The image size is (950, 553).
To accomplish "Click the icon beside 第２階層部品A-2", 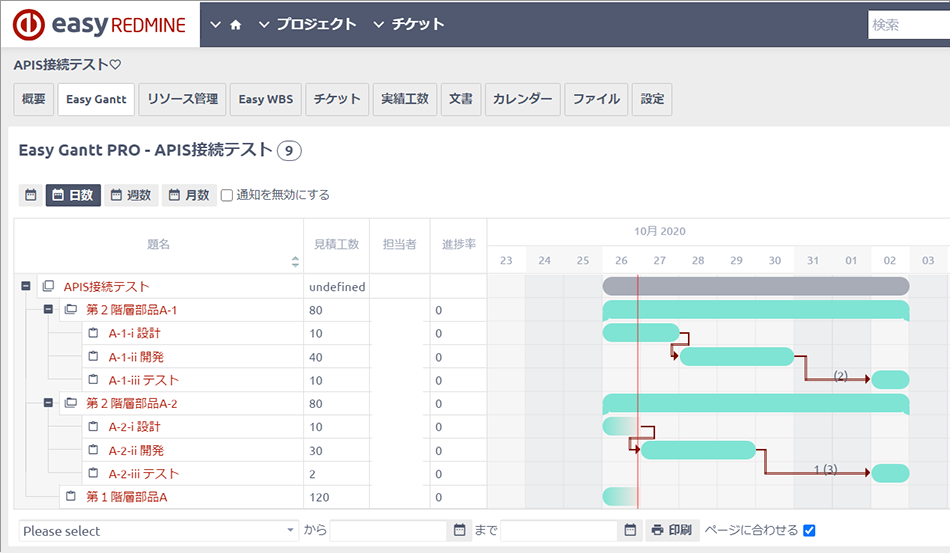I will pyautogui.click(x=71, y=403).
